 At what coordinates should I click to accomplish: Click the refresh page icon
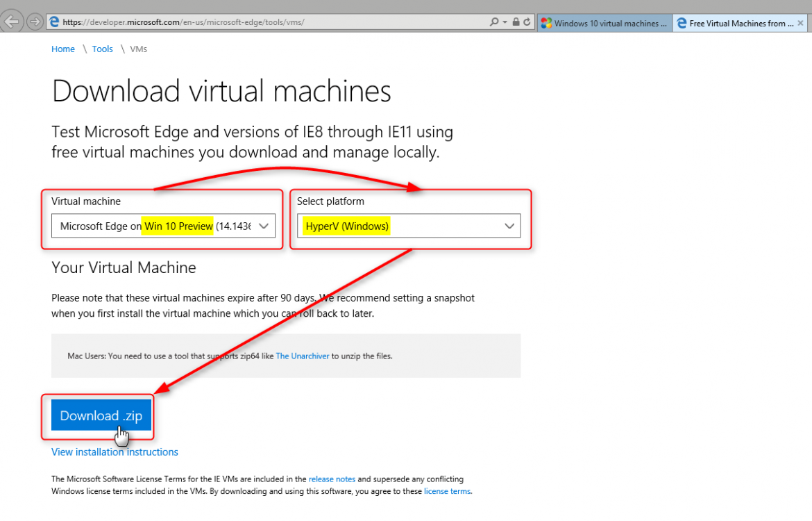pyautogui.click(x=527, y=22)
